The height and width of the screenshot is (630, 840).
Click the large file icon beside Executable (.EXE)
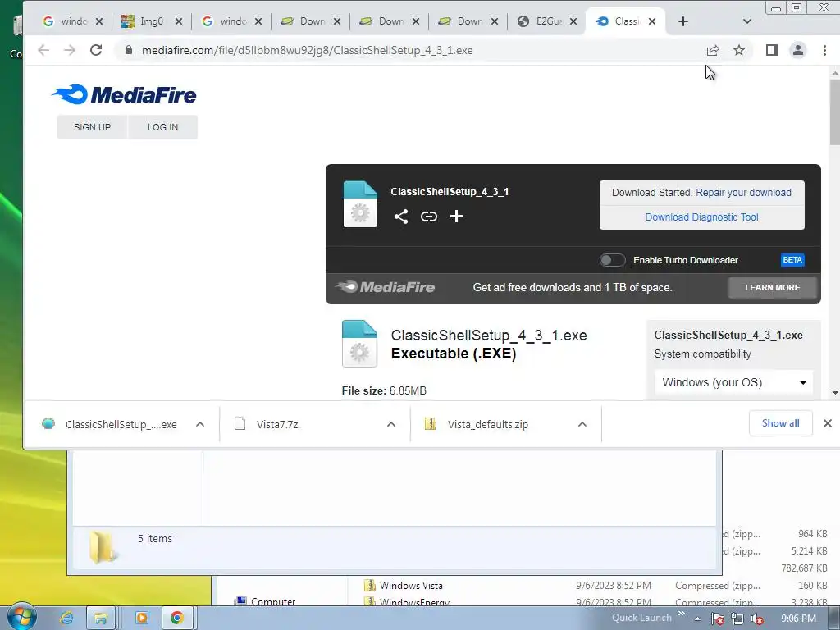[x=359, y=344]
